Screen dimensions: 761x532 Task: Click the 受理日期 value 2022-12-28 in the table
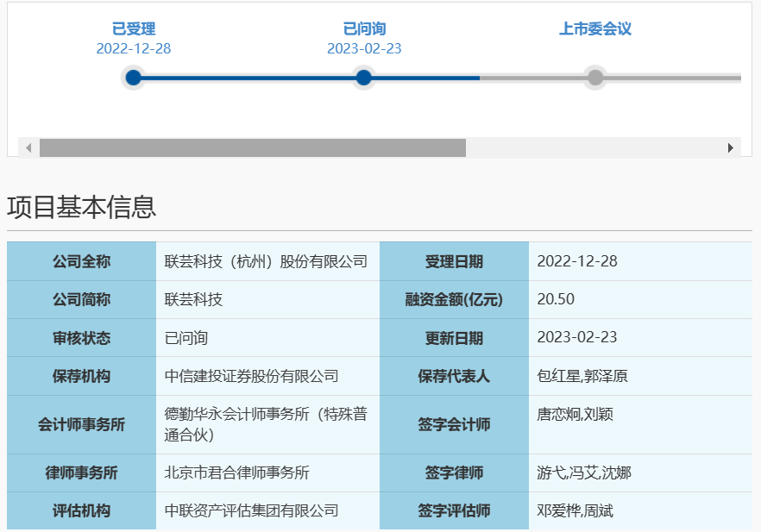[x=577, y=261]
